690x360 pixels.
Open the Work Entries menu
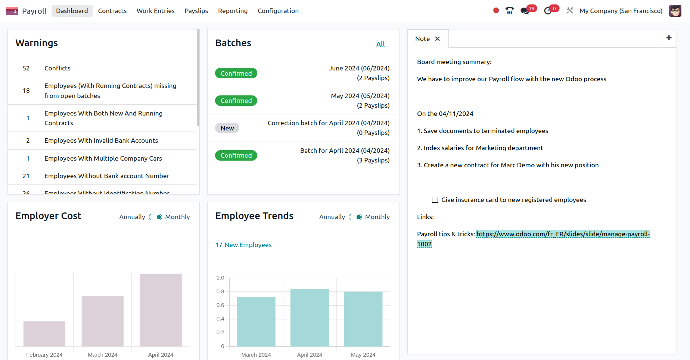(155, 11)
